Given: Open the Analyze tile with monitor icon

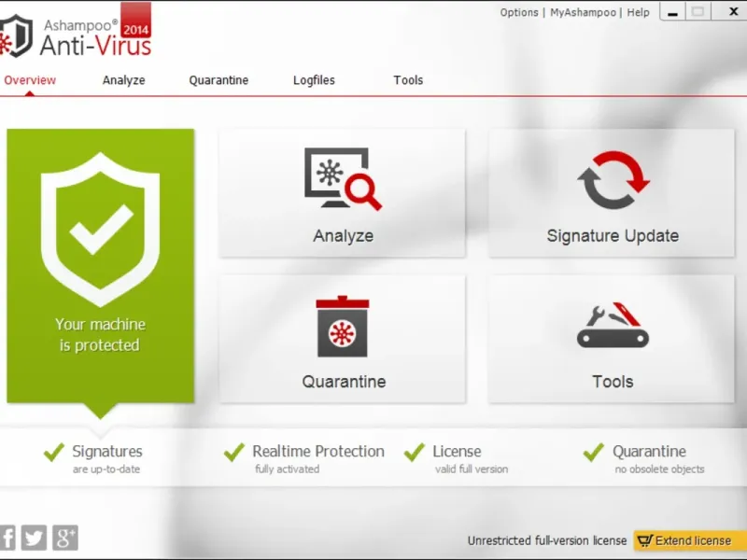Looking at the screenshot, I should [342, 193].
